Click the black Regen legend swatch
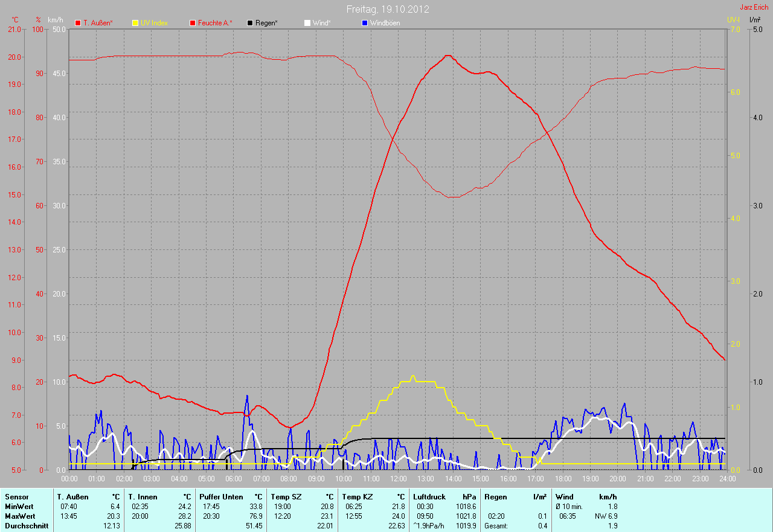This screenshot has width=773, height=532. tap(250, 23)
